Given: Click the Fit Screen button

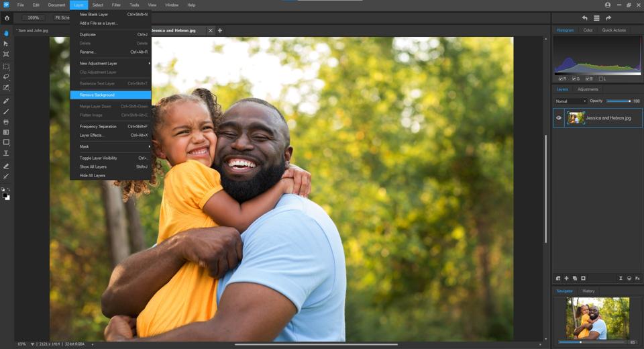Looking at the screenshot, I should [61, 17].
